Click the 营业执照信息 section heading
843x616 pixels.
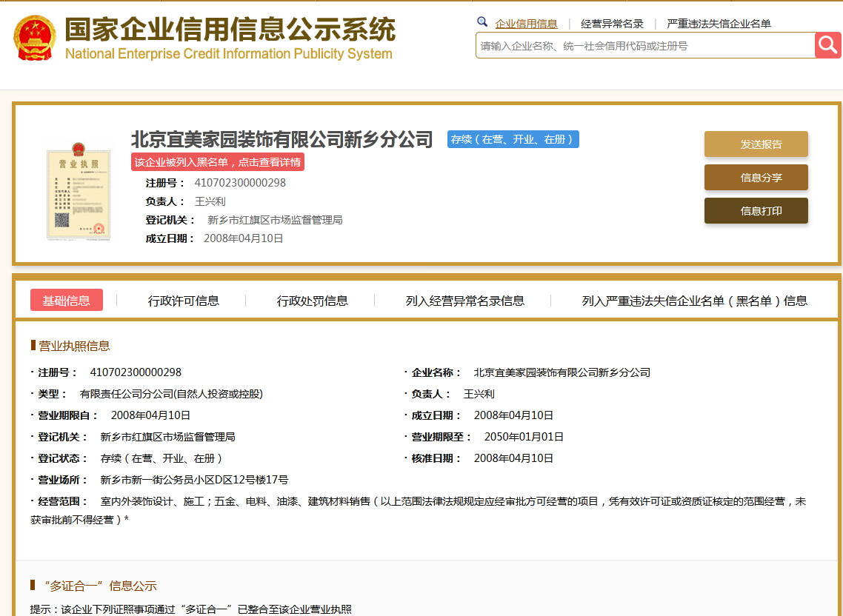[x=74, y=346]
